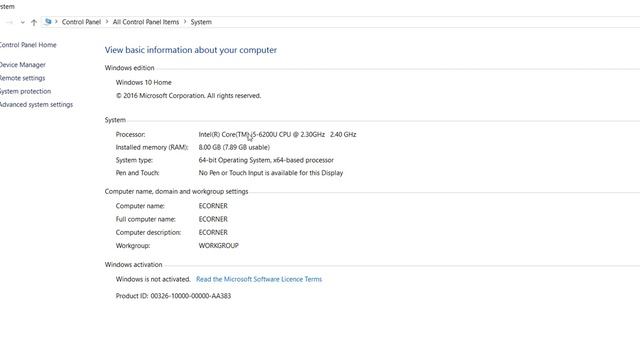Click the Installed memory (RAM) label
Image resolution: width=640 pixels, height=360 pixels.
click(x=152, y=147)
